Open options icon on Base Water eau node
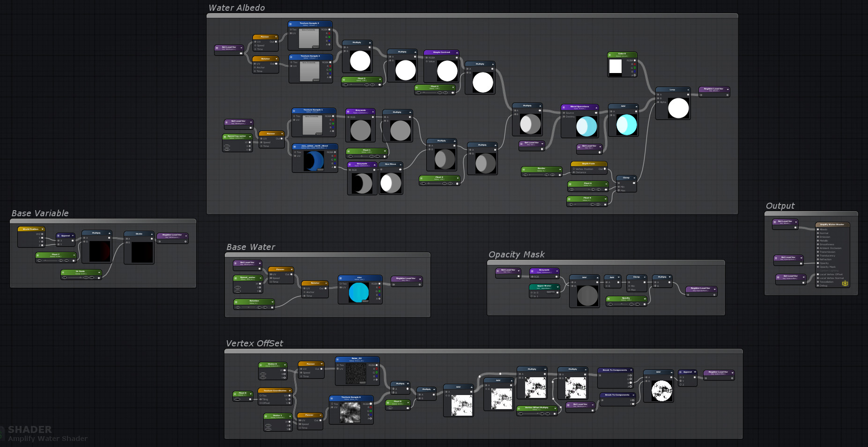The image size is (868, 447). coord(341,278)
